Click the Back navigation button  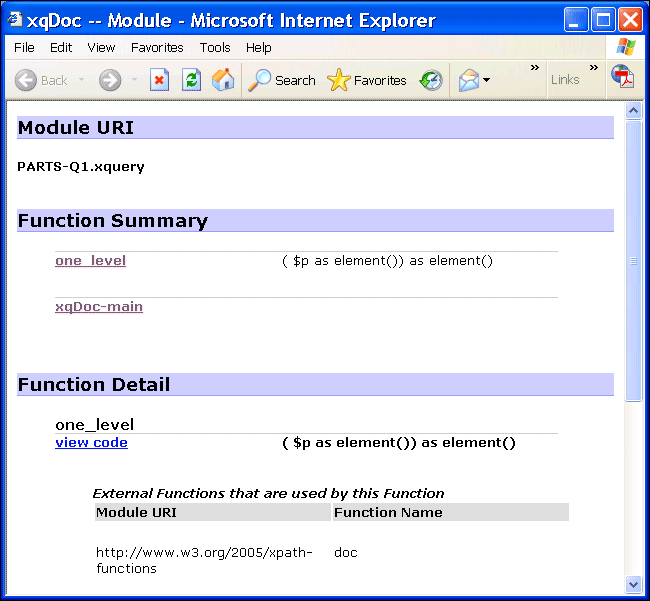click(x=40, y=80)
